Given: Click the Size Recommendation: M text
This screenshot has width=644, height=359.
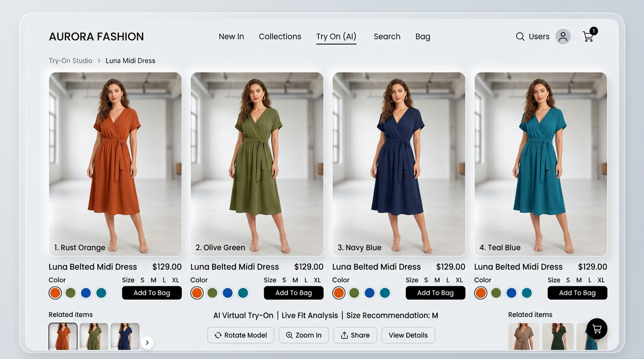Looking at the screenshot, I should [x=392, y=315].
